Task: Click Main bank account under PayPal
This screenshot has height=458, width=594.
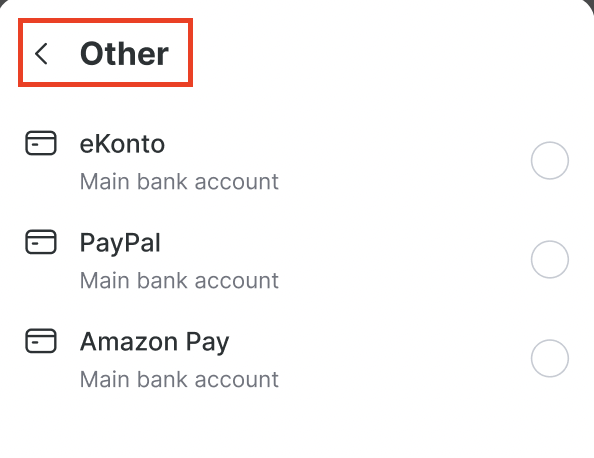Action: (179, 280)
